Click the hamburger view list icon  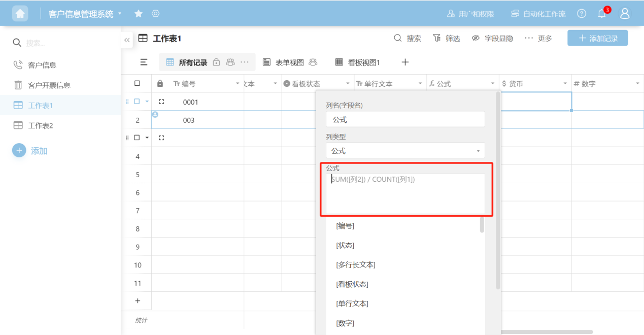(144, 62)
